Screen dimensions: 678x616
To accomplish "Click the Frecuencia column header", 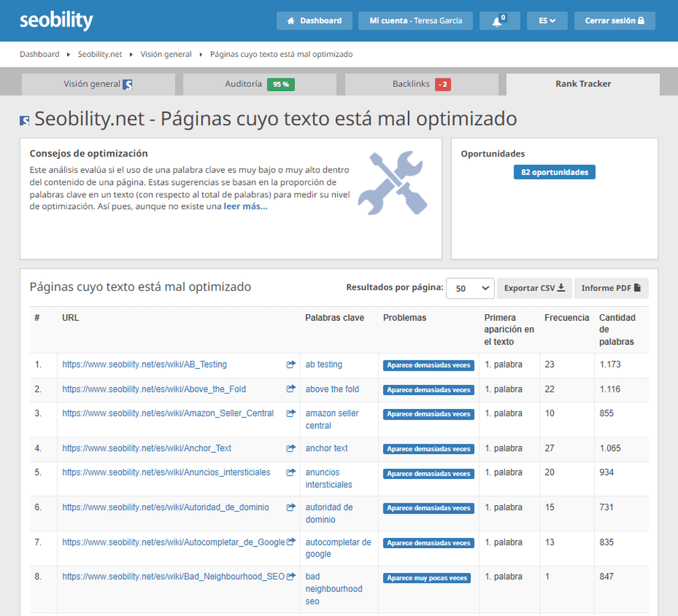I will coord(566,318).
